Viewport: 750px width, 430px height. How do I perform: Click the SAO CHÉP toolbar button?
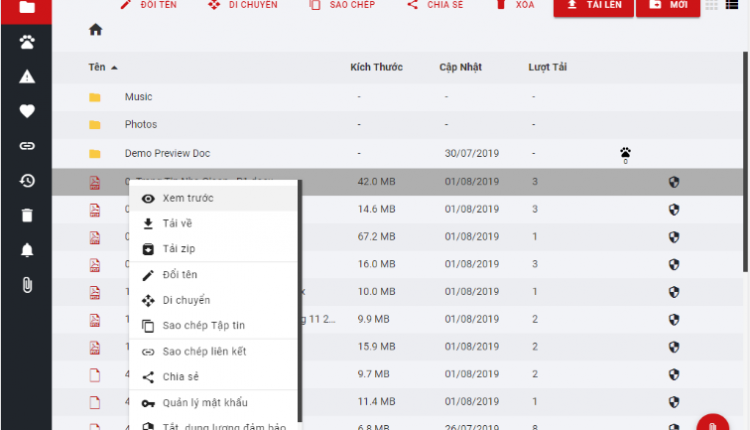342,5
